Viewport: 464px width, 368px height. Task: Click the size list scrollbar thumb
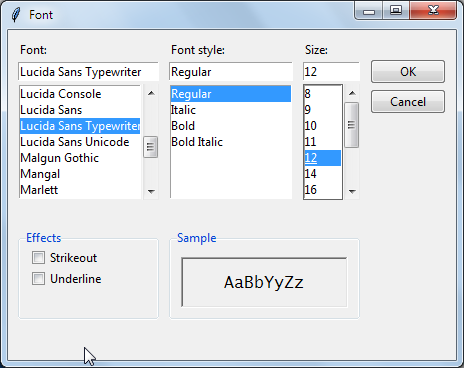click(x=352, y=125)
